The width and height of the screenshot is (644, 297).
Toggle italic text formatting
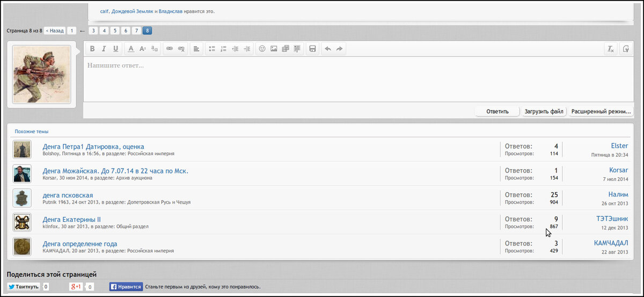tap(104, 49)
